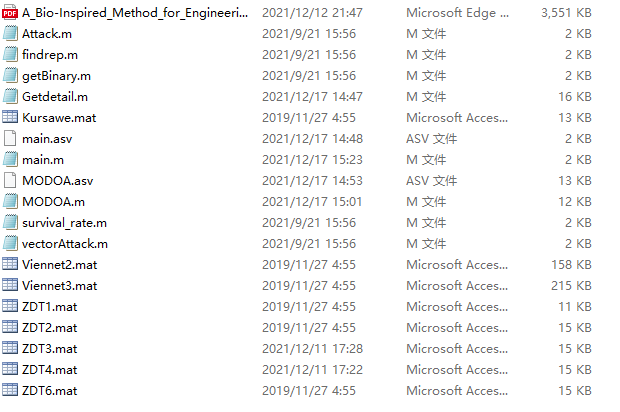This screenshot has height=412, width=620.
Task: Click the Kursawe.mat file icon
Action: click(10, 118)
